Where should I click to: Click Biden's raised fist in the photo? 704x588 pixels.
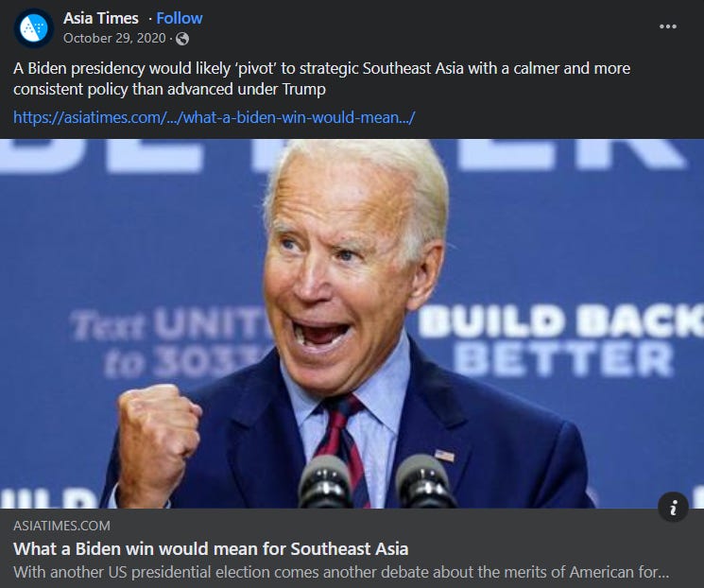click(x=158, y=429)
